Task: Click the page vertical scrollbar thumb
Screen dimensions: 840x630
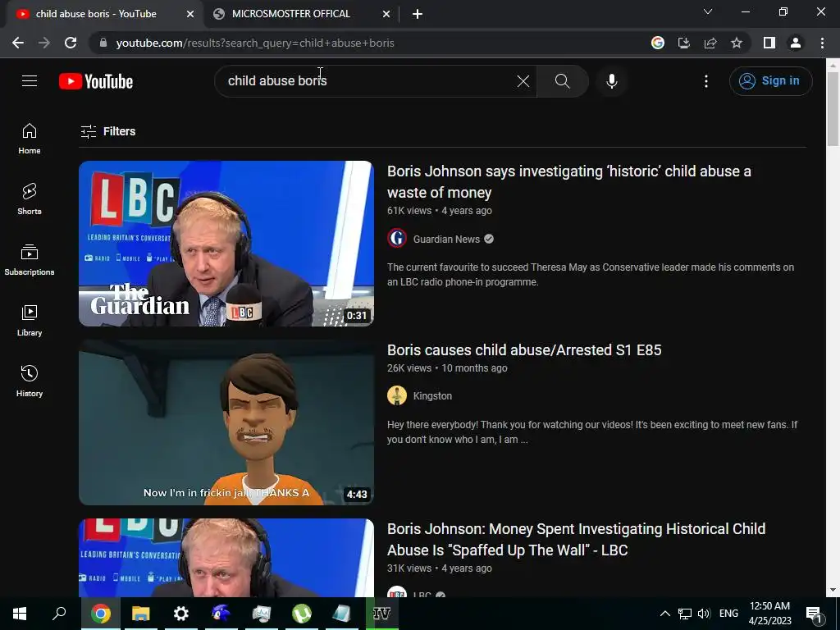Action: [833, 109]
